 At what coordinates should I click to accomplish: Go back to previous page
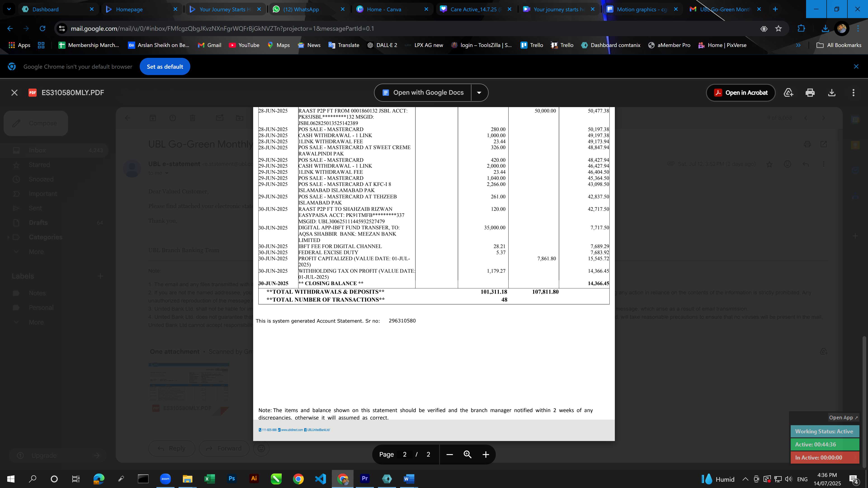10,29
